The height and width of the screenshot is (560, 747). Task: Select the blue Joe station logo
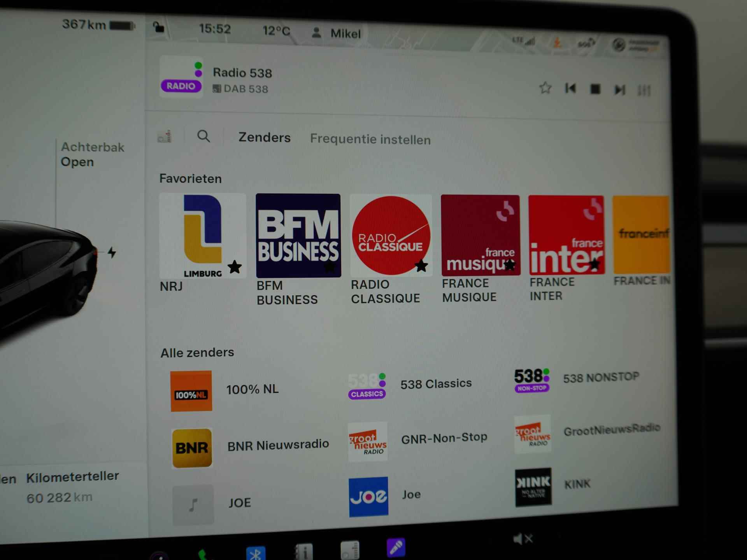368,497
